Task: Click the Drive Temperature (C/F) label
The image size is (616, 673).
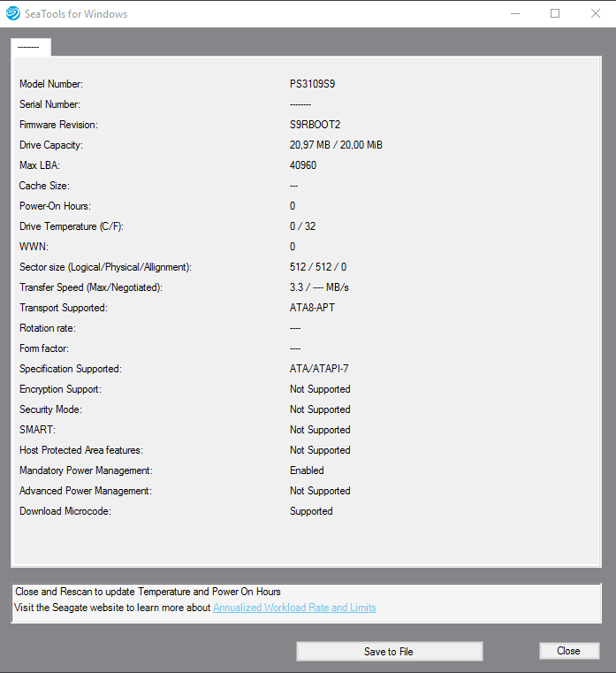Action: click(x=72, y=226)
